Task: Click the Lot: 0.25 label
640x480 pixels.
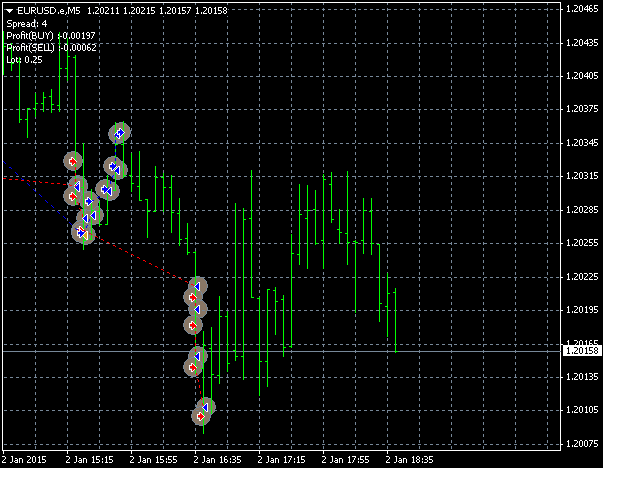Action: point(25,59)
